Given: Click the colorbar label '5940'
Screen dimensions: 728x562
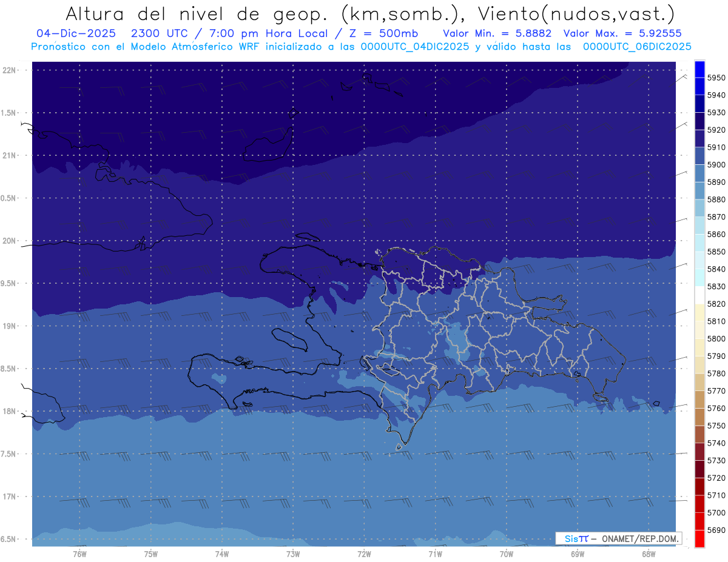Looking at the screenshot, I should point(716,95).
